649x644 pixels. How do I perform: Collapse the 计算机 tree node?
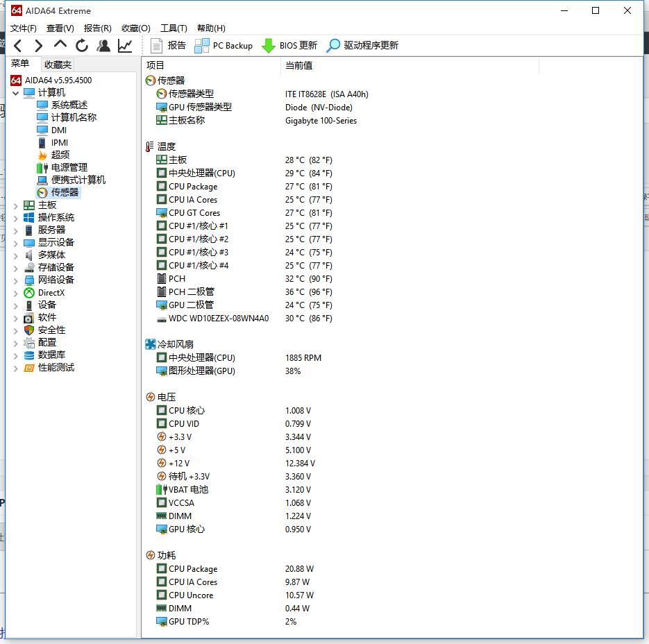click(16, 93)
